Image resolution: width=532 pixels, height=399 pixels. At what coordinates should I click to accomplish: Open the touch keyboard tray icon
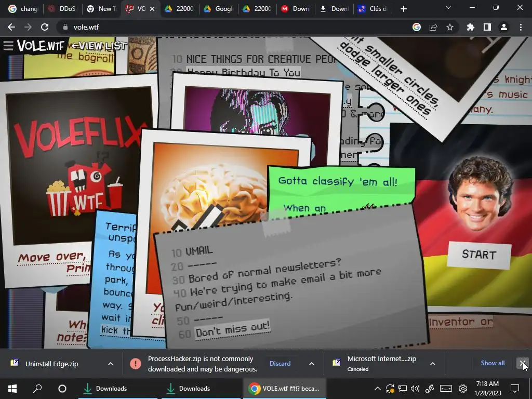pos(446,389)
